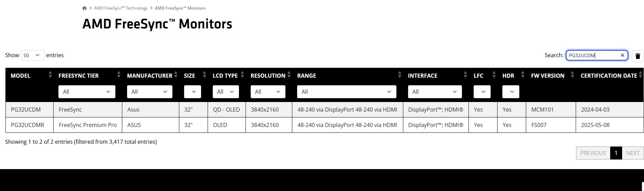Click the NEXT pagination button
644x191 pixels.
[633, 153]
